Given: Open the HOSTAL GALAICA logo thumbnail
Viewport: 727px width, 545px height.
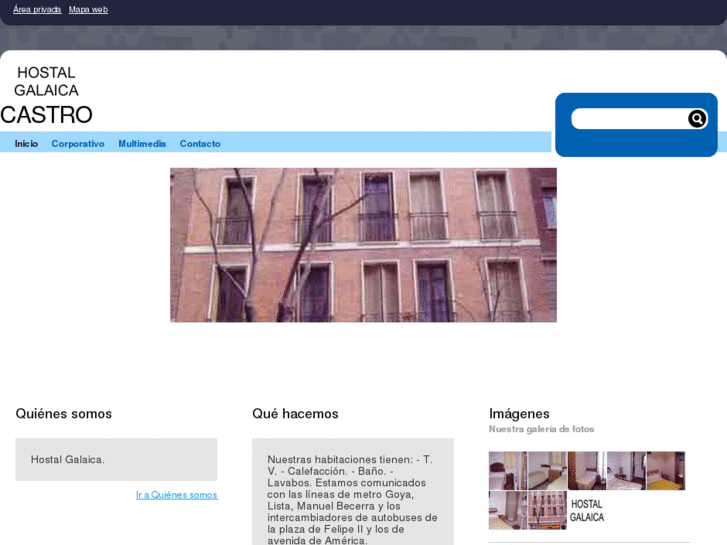Looking at the screenshot, I should click(587, 510).
